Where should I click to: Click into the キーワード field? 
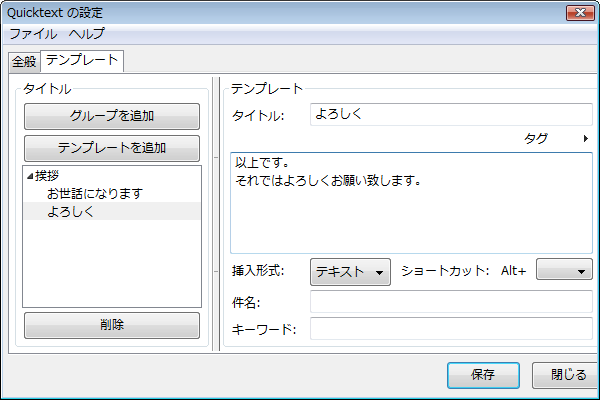pos(451,328)
